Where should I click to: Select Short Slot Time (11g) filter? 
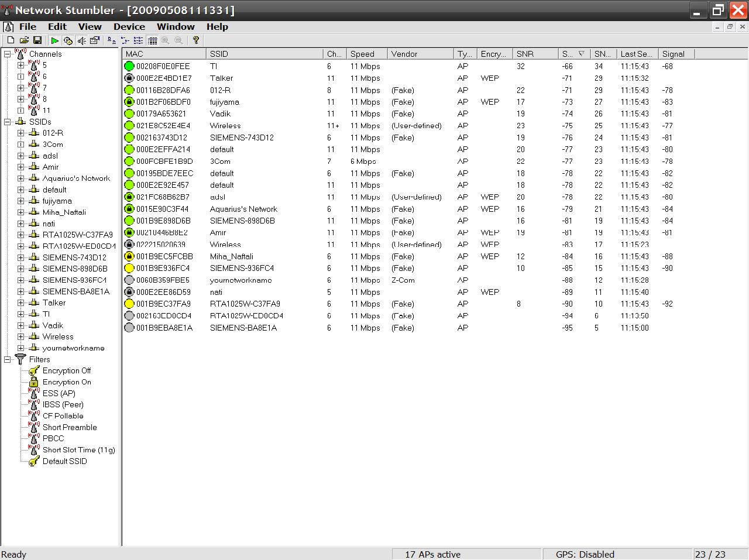[78, 450]
